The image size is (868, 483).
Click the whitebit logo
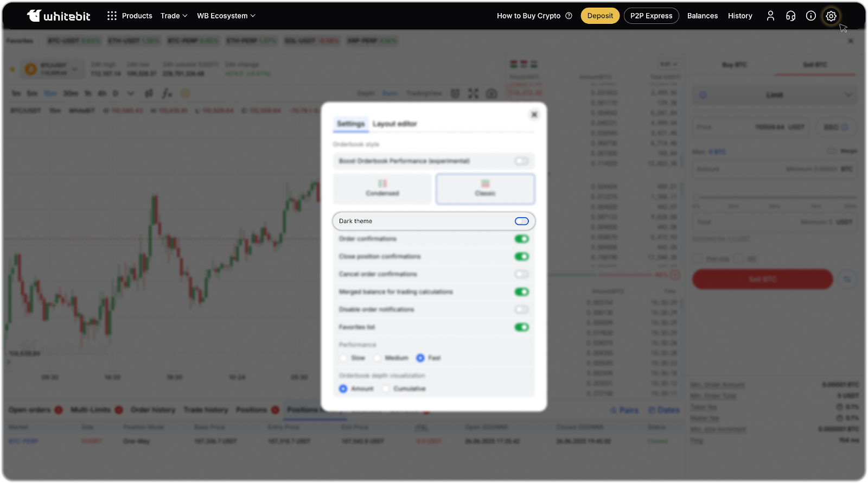click(x=59, y=16)
